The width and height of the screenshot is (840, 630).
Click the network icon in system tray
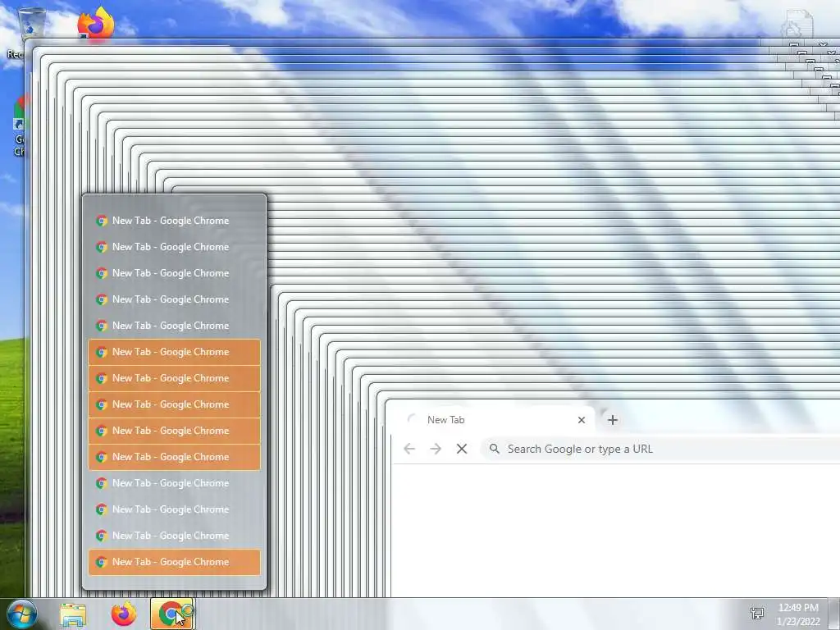pyautogui.click(x=757, y=614)
